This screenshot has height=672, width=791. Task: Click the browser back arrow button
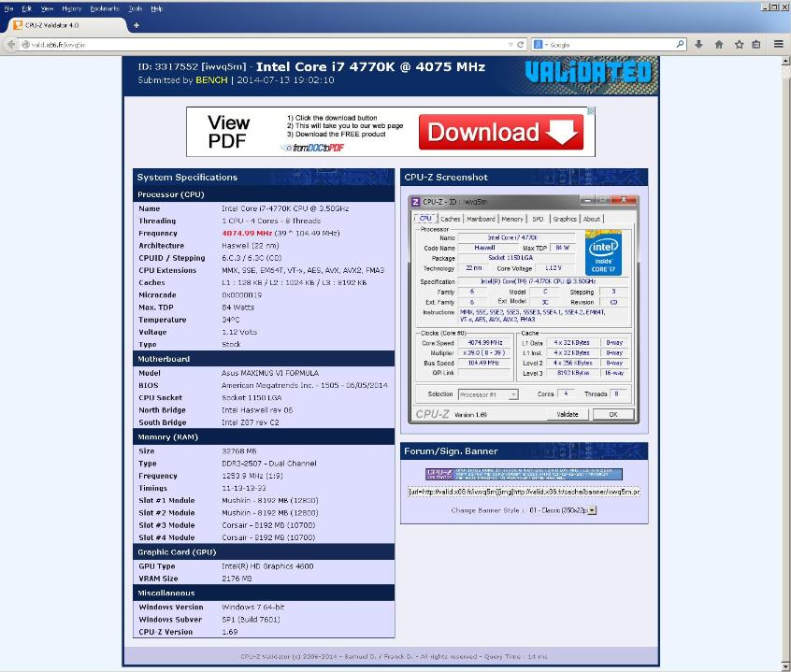10,44
